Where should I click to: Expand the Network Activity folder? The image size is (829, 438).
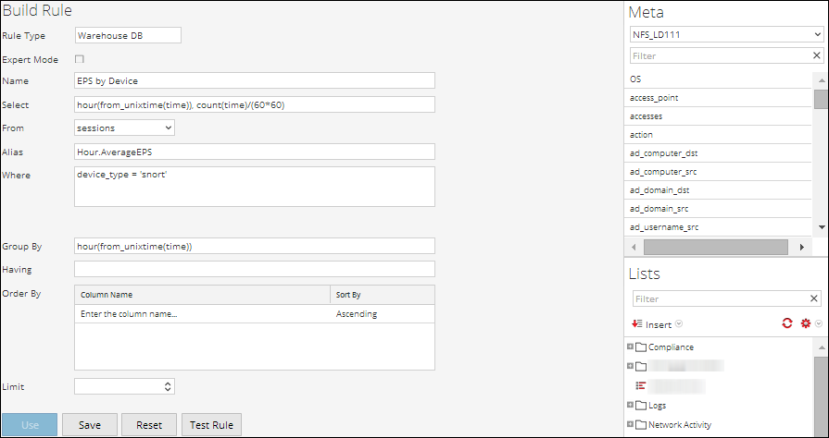630,424
